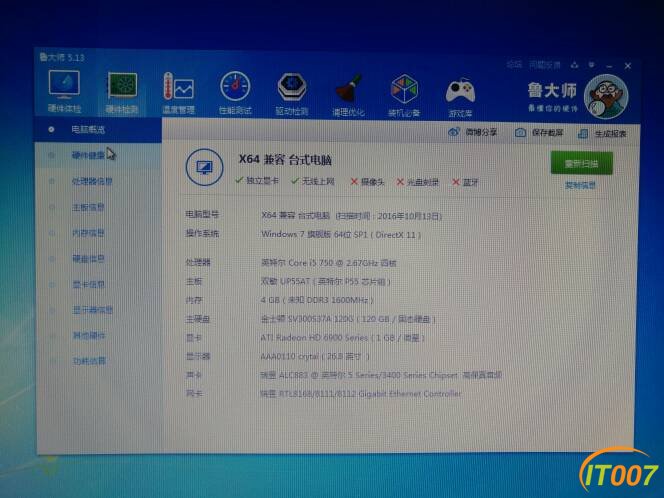
Task: Select the 硬件检测 chip icon
Action: [x=122, y=86]
